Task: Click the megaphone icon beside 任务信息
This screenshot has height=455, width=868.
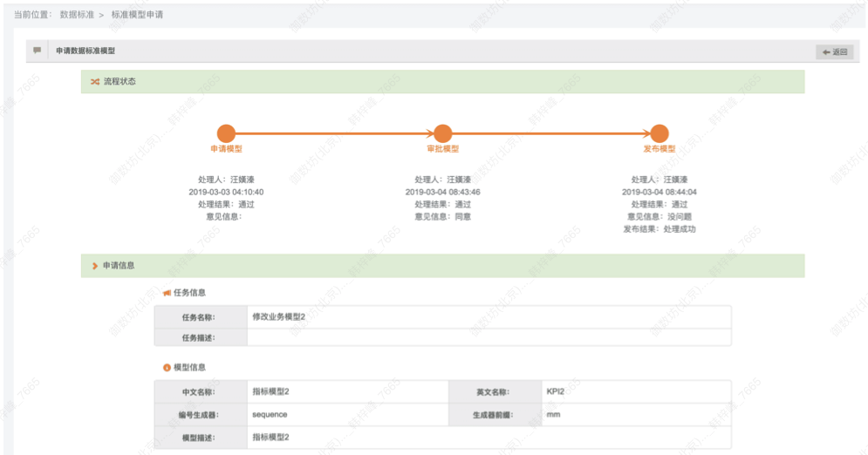Action: [167, 293]
